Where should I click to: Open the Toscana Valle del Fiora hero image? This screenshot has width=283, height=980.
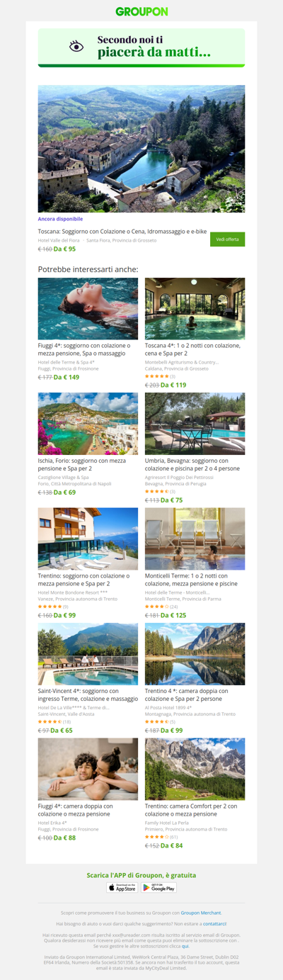pos(141,149)
